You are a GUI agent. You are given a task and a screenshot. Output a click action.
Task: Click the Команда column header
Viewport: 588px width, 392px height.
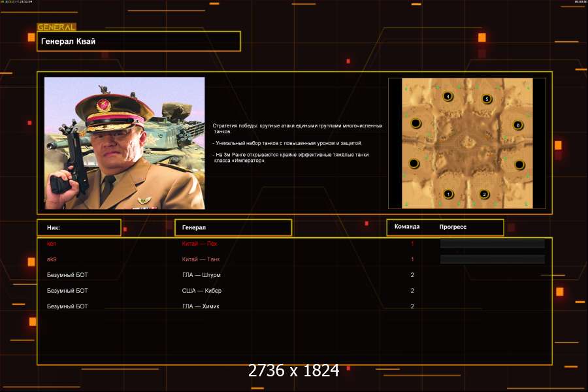[x=407, y=227]
